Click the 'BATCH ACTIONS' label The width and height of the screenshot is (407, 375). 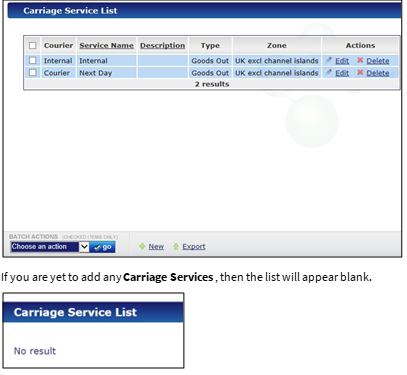pyautogui.click(x=33, y=237)
